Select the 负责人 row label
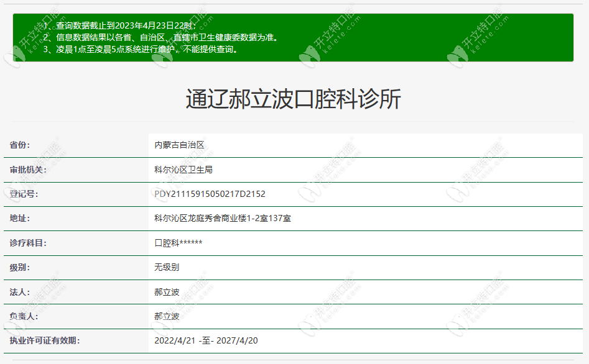Screen dimensions: 589x364 click(24, 316)
